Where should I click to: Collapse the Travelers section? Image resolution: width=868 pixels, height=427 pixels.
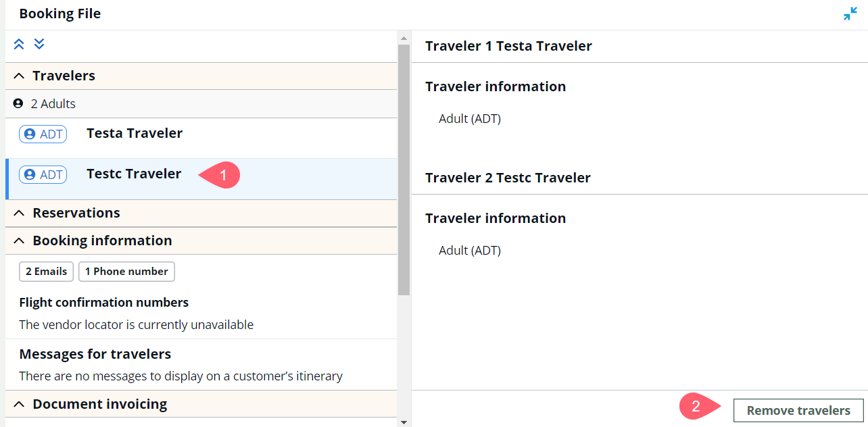click(19, 76)
